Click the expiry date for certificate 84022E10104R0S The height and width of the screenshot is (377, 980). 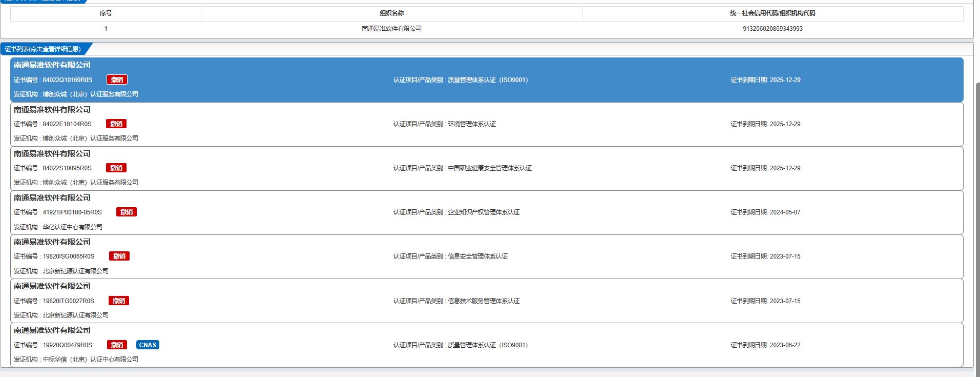[x=785, y=124]
